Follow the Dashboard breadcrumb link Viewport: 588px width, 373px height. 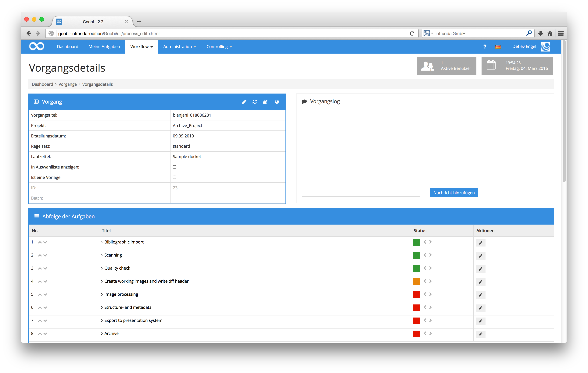coord(42,84)
